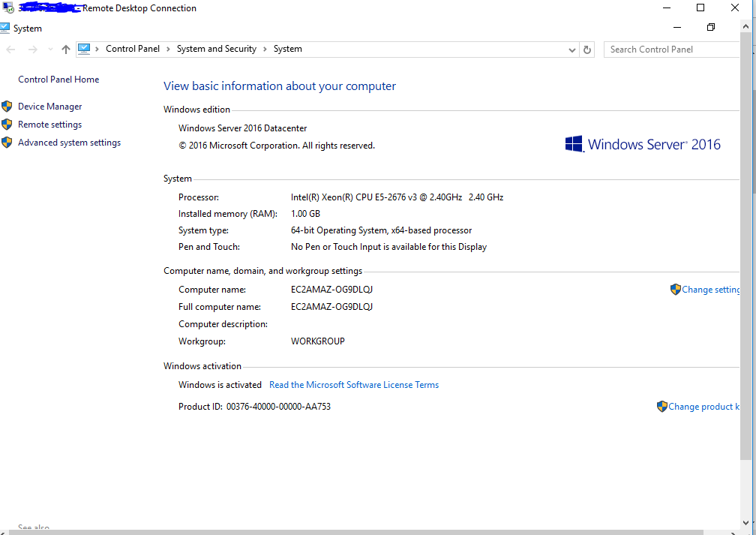The height and width of the screenshot is (535, 756).
Task: Open Remote settings link
Action: pyautogui.click(x=49, y=125)
